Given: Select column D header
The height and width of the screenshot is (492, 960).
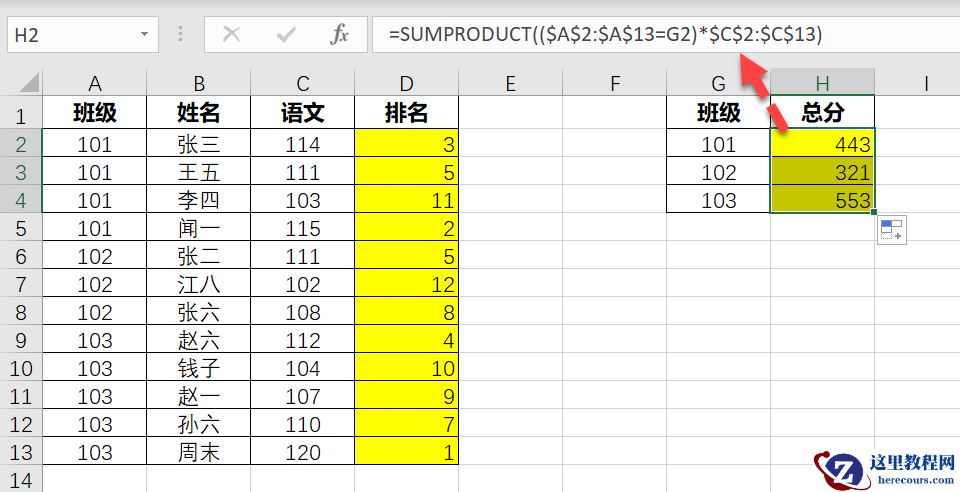Looking at the screenshot, I should [406, 84].
